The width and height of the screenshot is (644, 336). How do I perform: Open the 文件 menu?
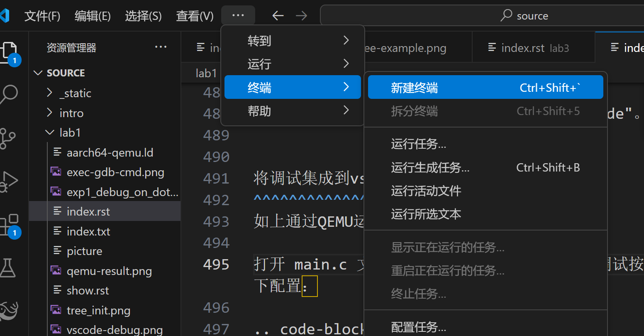click(x=42, y=15)
